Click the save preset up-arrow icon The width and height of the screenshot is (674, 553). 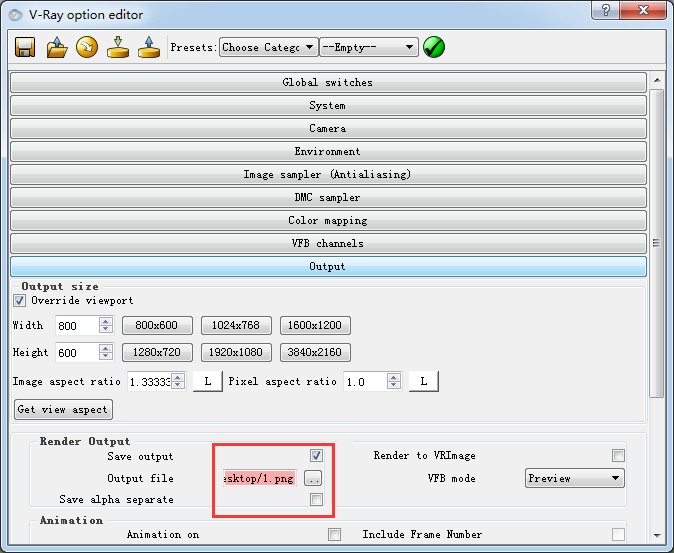point(149,47)
